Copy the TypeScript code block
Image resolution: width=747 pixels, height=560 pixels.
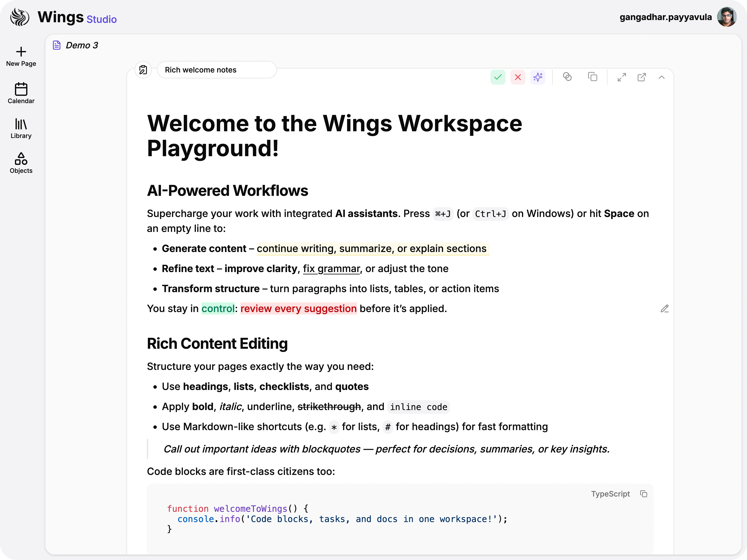pyautogui.click(x=644, y=494)
